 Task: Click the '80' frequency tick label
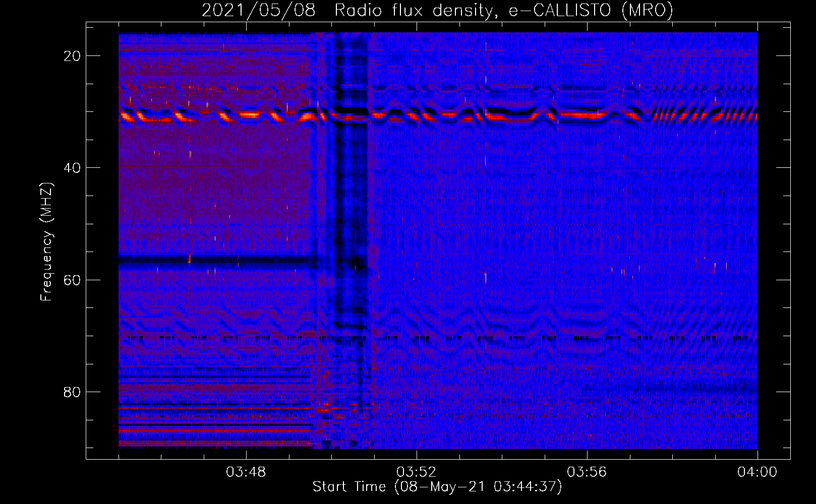[x=72, y=392]
